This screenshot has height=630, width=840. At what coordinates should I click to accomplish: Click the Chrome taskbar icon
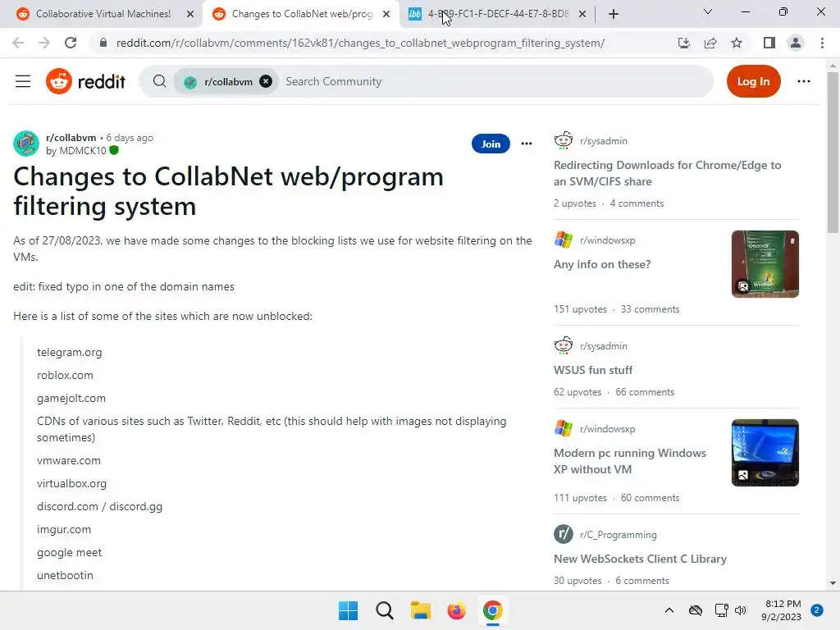(493, 610)
